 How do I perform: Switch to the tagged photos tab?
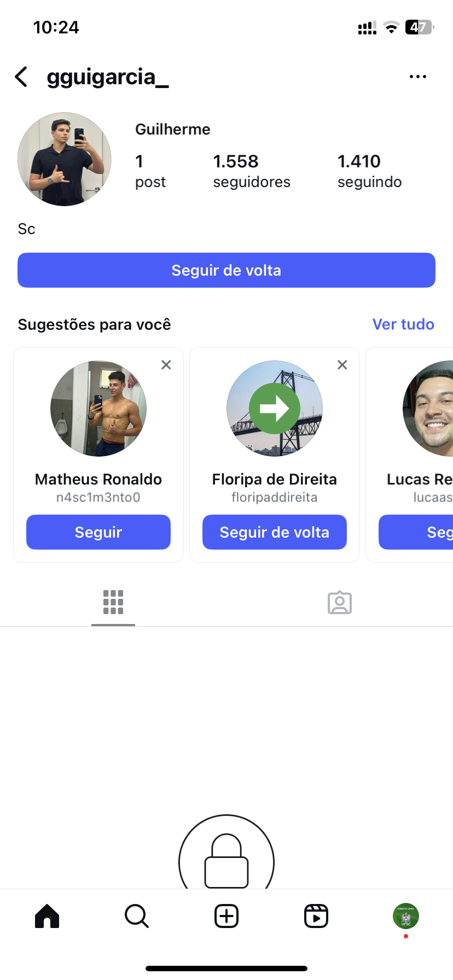coord(340,602)
